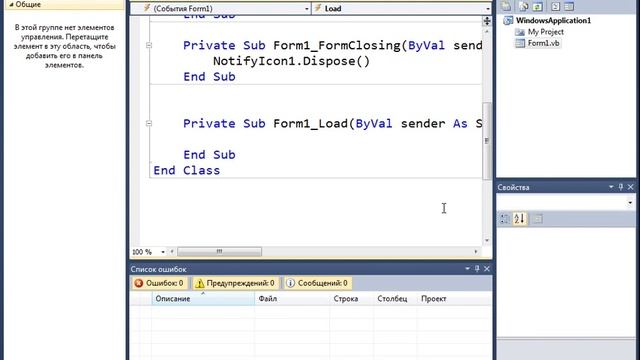640x360 pixels.
Task: Collapse the Общие toolbox group
Action: [11, 4]
